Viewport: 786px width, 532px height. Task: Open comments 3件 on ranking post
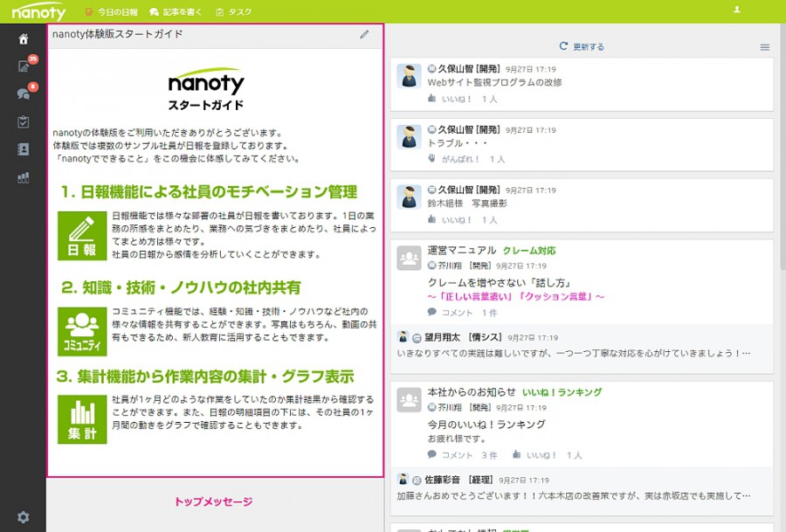pos(462,455)
